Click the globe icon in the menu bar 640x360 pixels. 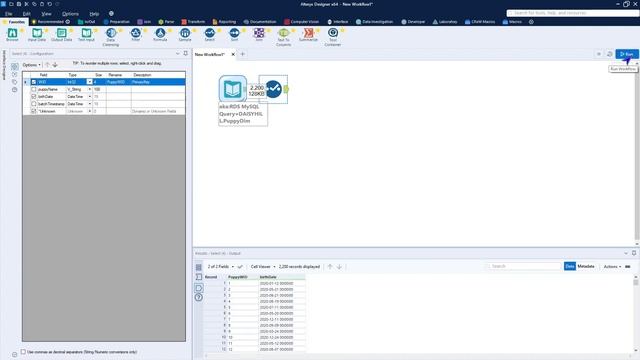coord(111,13)
